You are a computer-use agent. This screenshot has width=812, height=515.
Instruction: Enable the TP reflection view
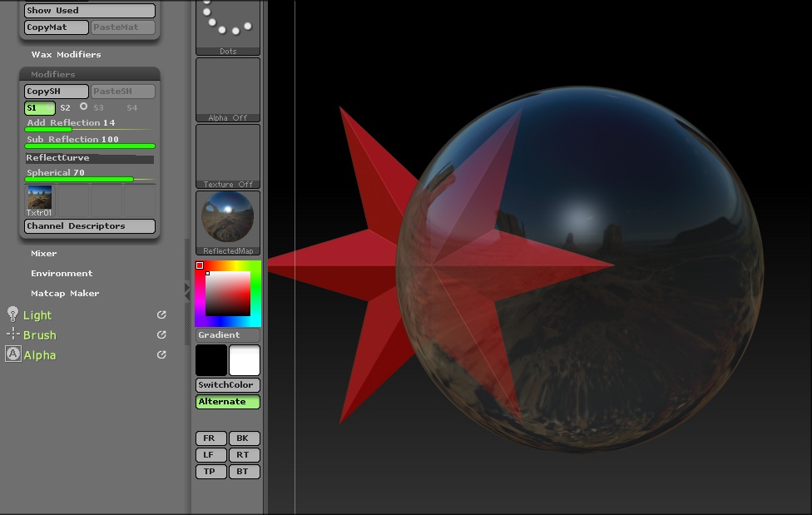(x=210, y=471)
